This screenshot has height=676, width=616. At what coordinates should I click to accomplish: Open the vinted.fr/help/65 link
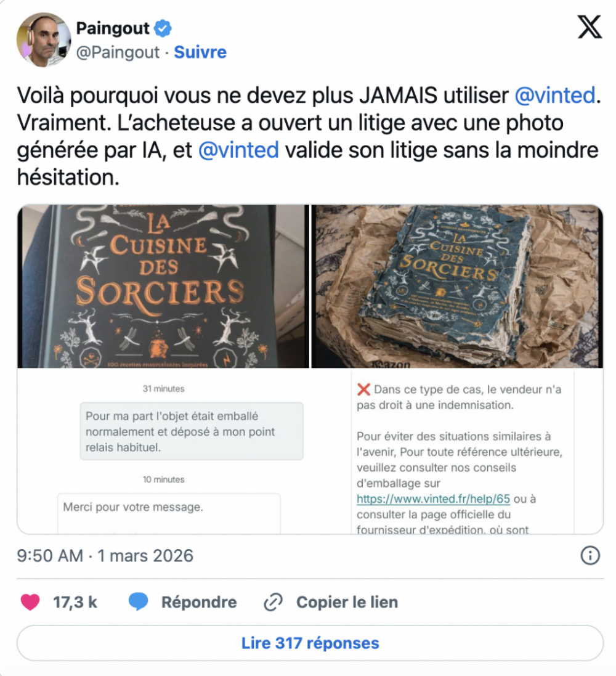point(433,499)
